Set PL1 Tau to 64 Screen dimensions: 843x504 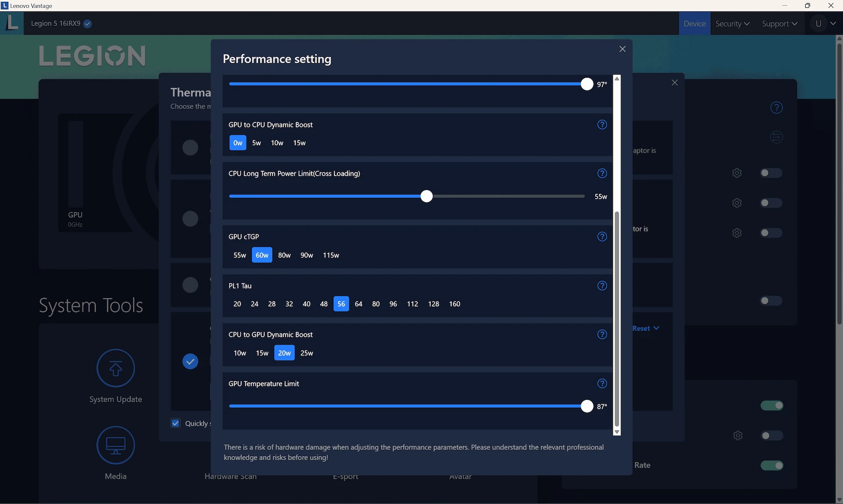358,304
